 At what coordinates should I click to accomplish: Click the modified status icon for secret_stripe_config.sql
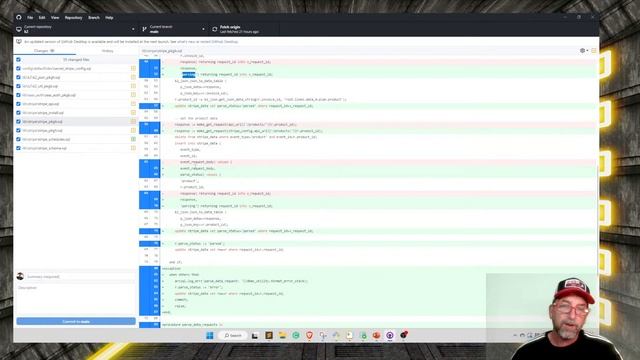(133, 69)
